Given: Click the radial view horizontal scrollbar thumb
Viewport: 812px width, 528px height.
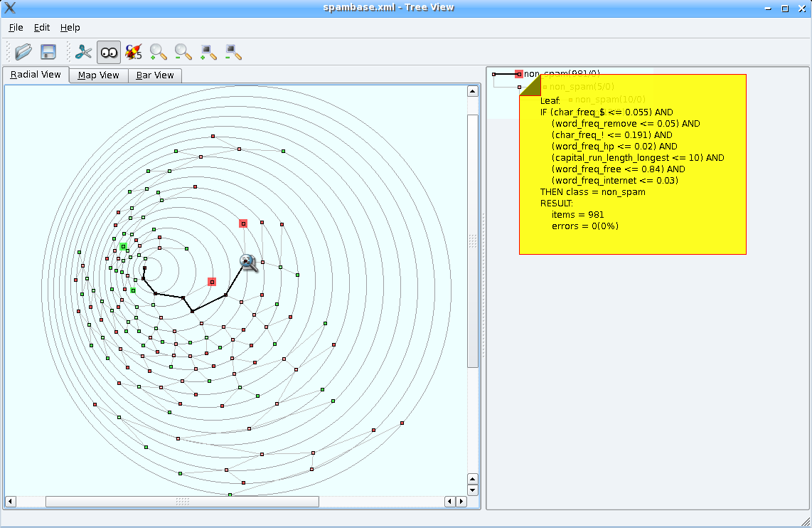Looking at the screenshot, I should pos(182,501).
